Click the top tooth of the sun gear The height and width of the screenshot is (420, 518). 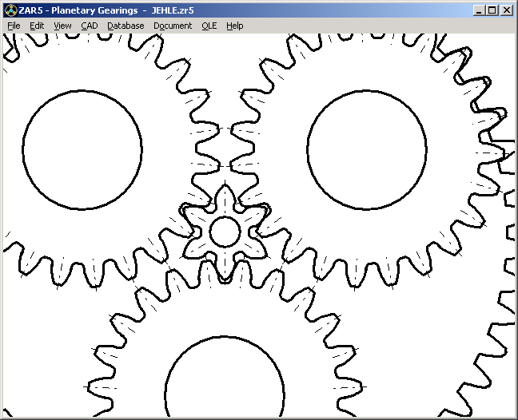tap(225, 194)
